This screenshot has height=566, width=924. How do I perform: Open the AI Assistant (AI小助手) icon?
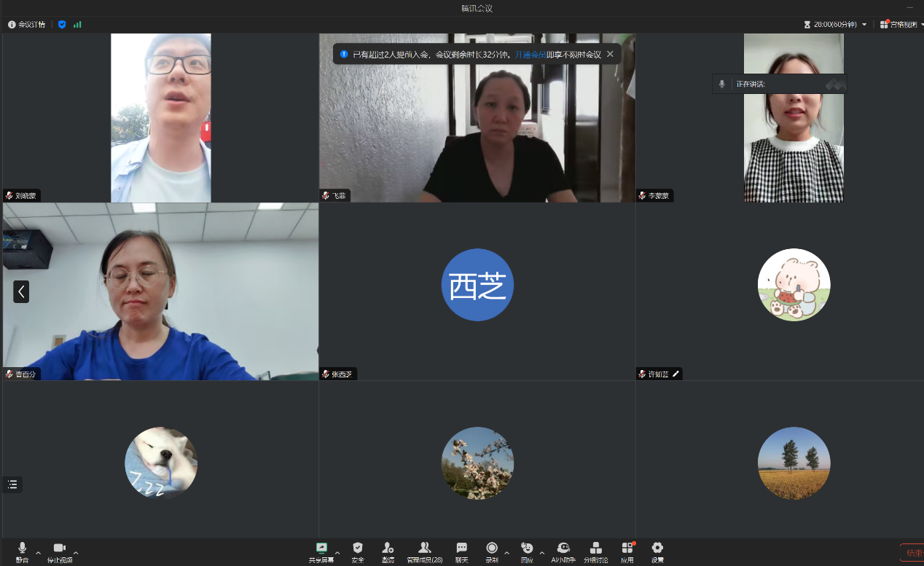563,551
